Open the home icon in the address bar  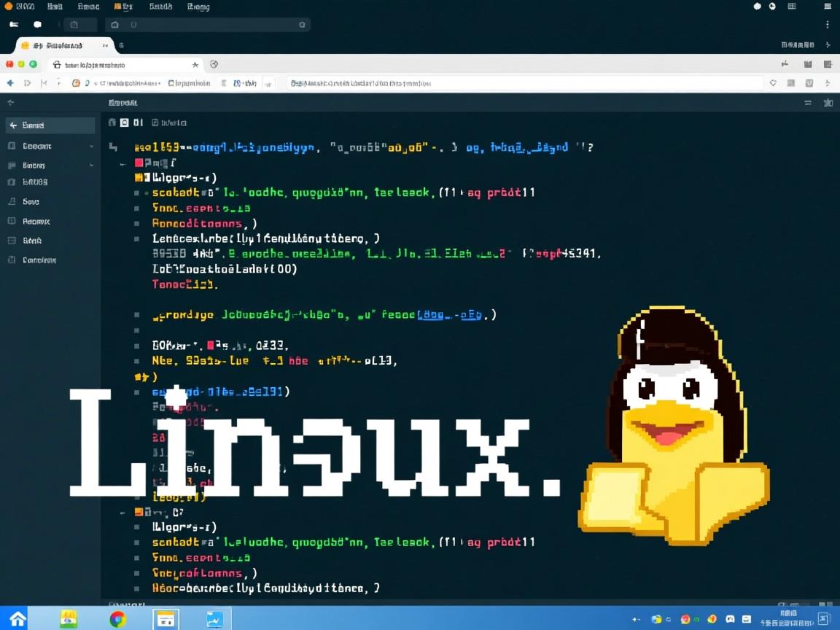[x=56, y=64]
